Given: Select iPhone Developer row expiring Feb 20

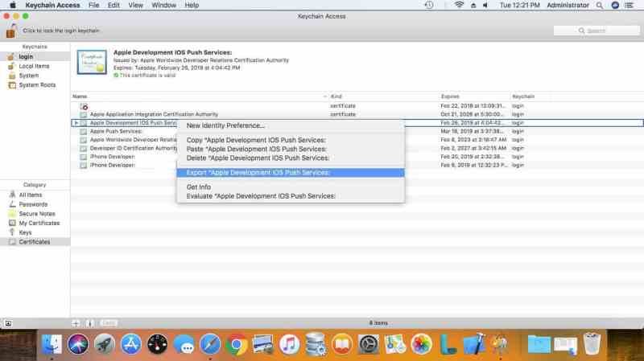Looking at the screenshot, I should [x=357, y=157].
